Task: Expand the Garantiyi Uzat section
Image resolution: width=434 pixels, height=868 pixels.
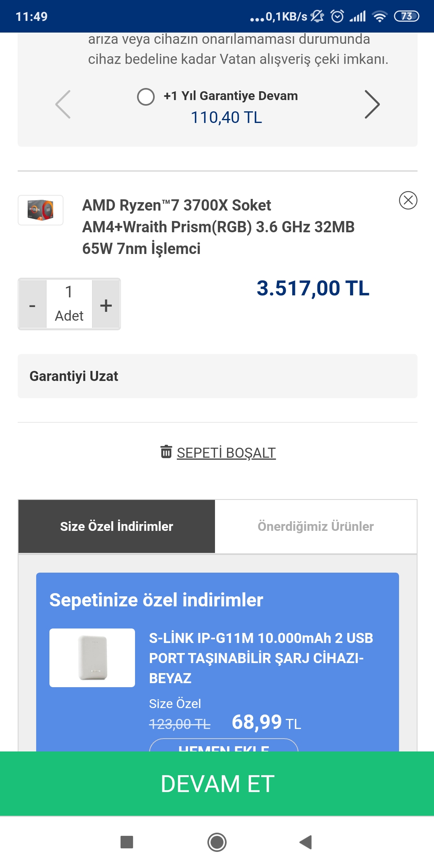Action: (217, 376)
